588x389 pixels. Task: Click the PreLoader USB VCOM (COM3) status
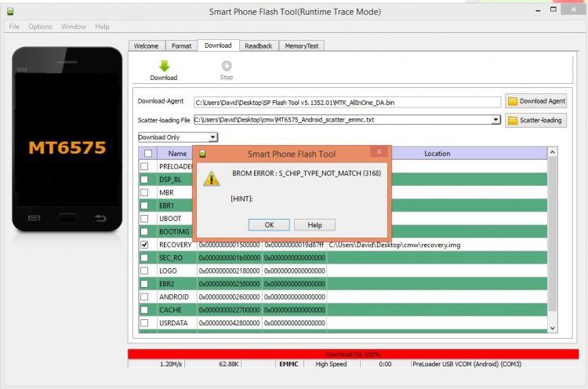tap(467, 364)
